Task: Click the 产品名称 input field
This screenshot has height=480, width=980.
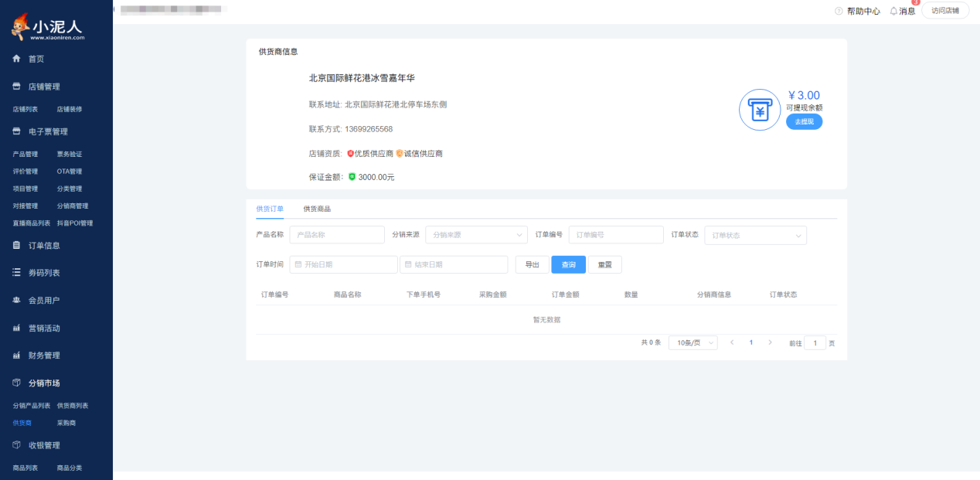Action: point(337,235)
